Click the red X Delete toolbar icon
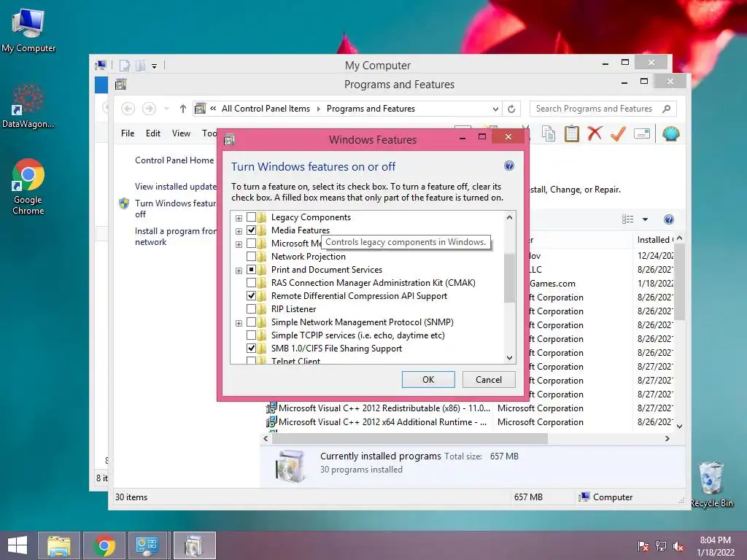Image resolution: width=747 pixels, height=560 pixels. (x=595, y=134)
